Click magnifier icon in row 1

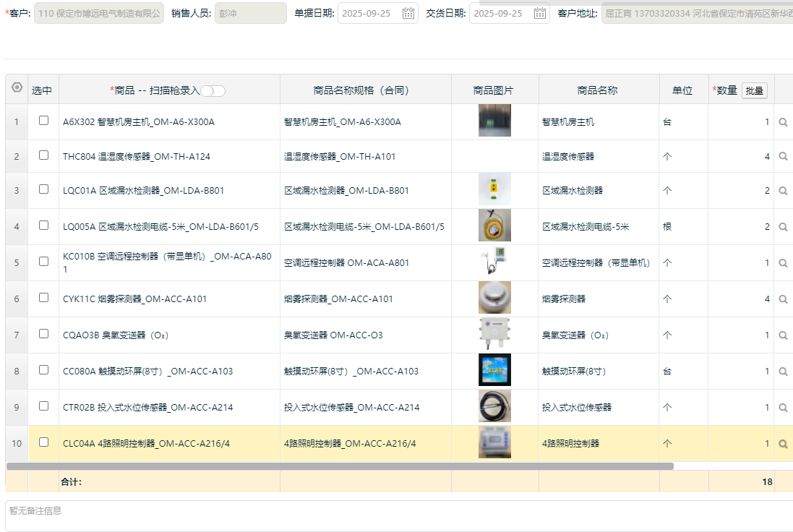(783, 123)
